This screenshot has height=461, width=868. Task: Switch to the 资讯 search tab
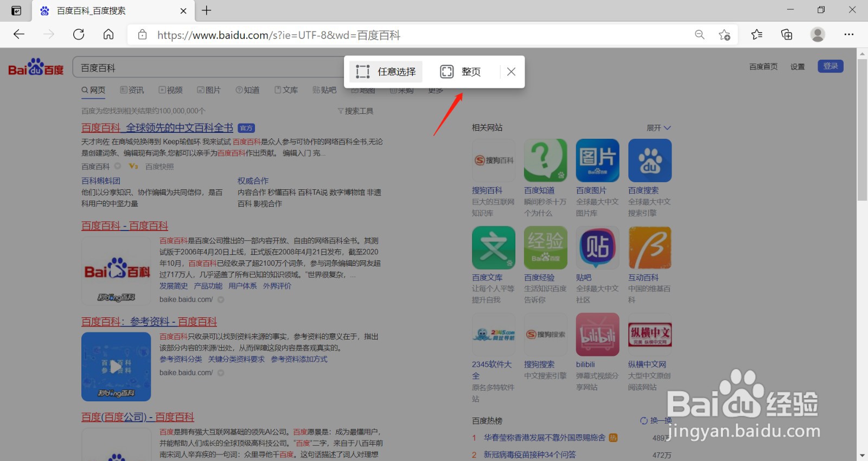(x=132, y=90)
